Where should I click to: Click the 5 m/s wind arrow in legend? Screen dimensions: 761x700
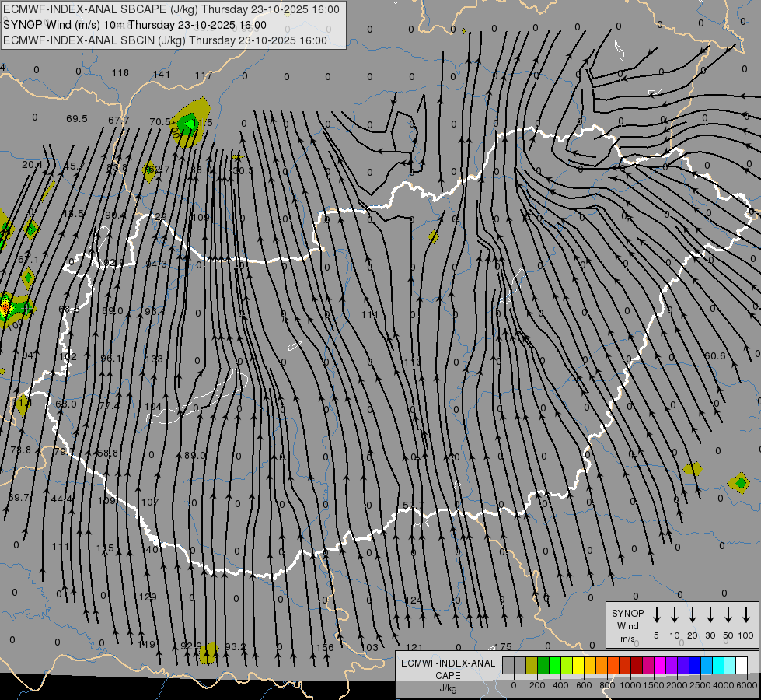657,615
